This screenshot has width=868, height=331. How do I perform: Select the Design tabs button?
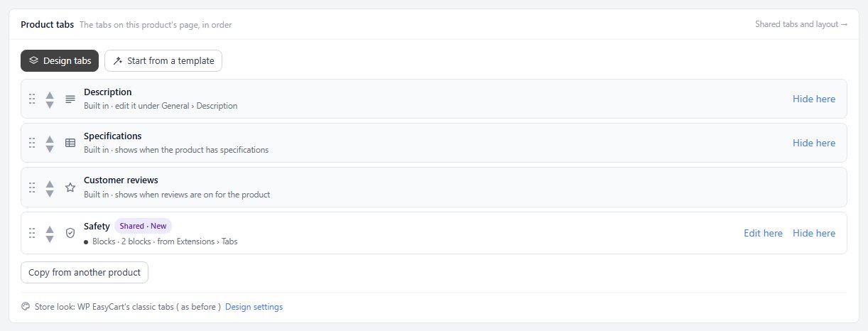(60, 60)
